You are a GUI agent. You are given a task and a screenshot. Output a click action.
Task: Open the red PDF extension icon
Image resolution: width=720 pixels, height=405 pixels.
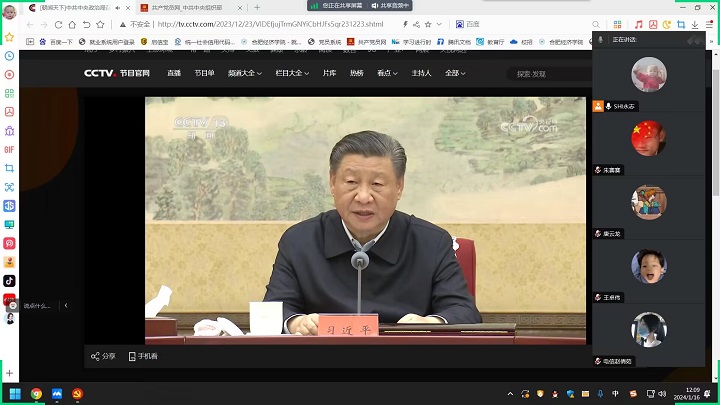point(653,24)
